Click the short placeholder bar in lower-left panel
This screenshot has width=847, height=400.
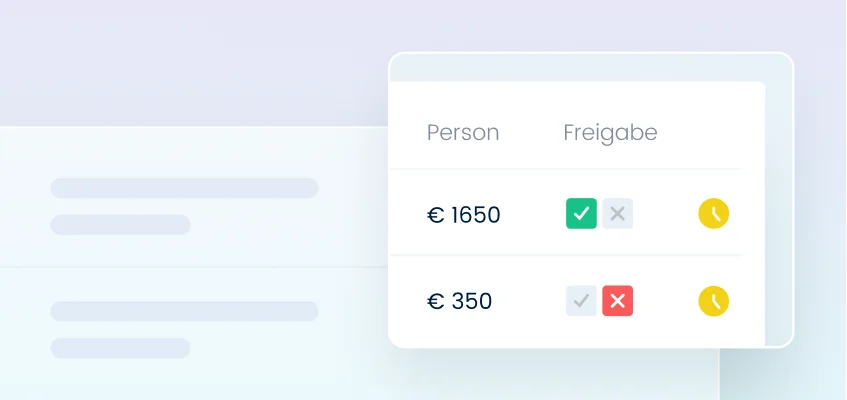(x=120, y=348)
